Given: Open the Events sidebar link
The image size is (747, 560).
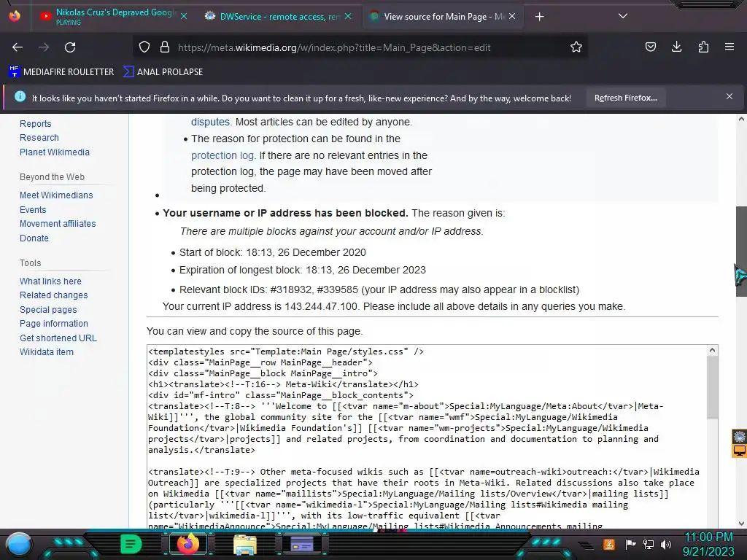Looking at the screenshot, I should (x=33, y=210).
